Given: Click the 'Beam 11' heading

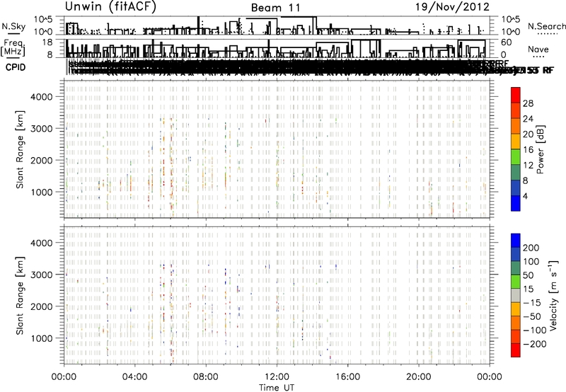Looking at the screenshot, I should pos(275,8).
